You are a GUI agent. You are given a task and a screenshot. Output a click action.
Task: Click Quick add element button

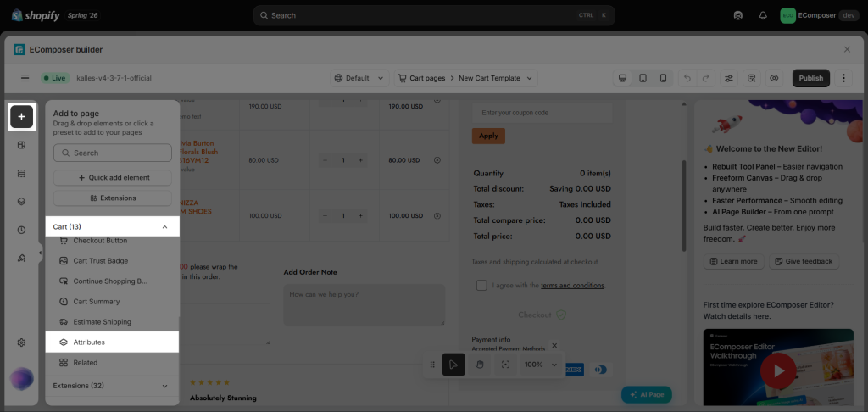pos(113,178)
